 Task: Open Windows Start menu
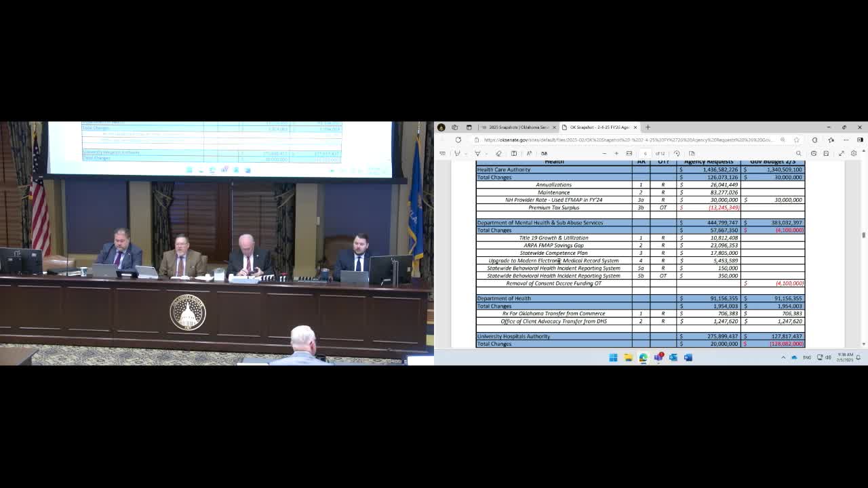pyautogui.click(x=613, y=357)
